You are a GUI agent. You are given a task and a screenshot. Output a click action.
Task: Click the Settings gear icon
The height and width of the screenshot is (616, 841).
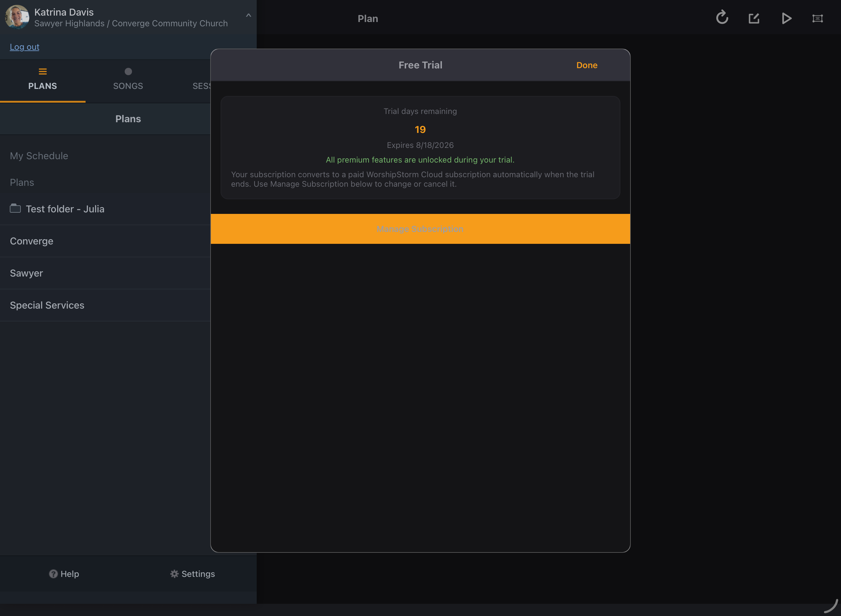pyautogui.click(x=174, y=574)
